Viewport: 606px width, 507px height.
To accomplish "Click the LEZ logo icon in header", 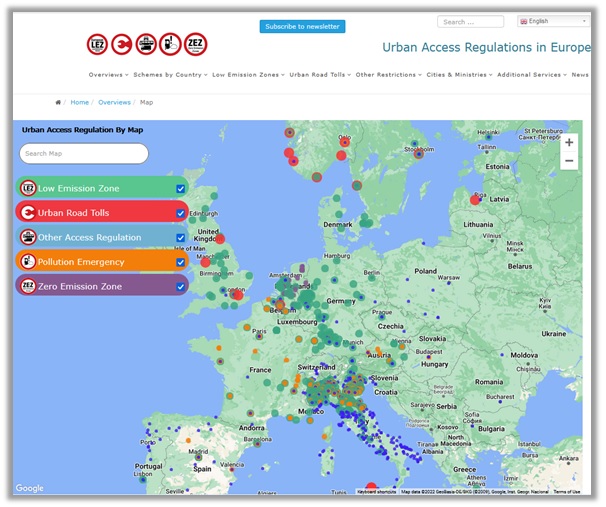I will pos(97,44).
